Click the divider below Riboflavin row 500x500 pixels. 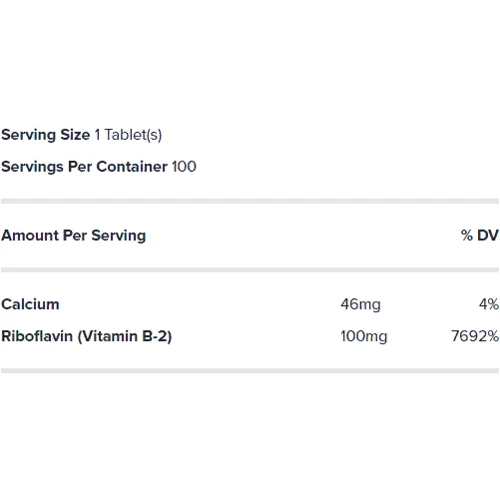pos(250,371)
